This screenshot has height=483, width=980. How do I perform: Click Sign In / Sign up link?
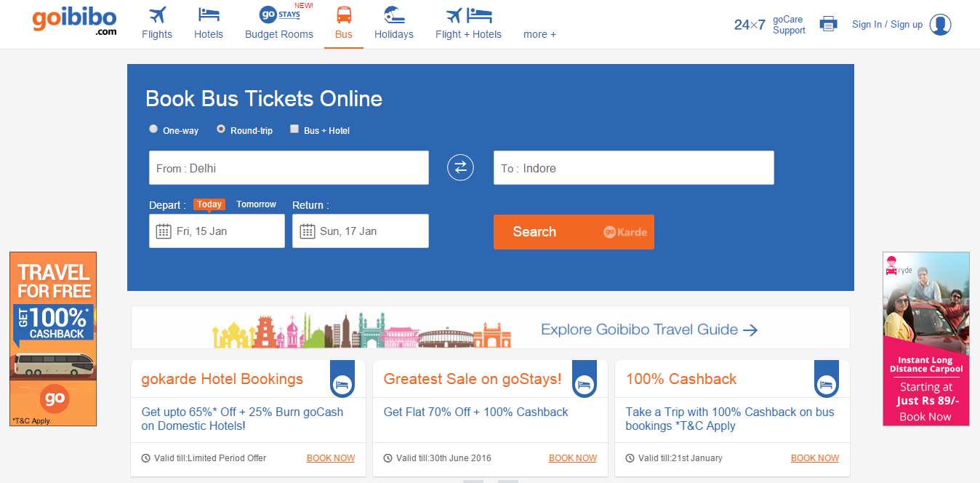(887, 24)
